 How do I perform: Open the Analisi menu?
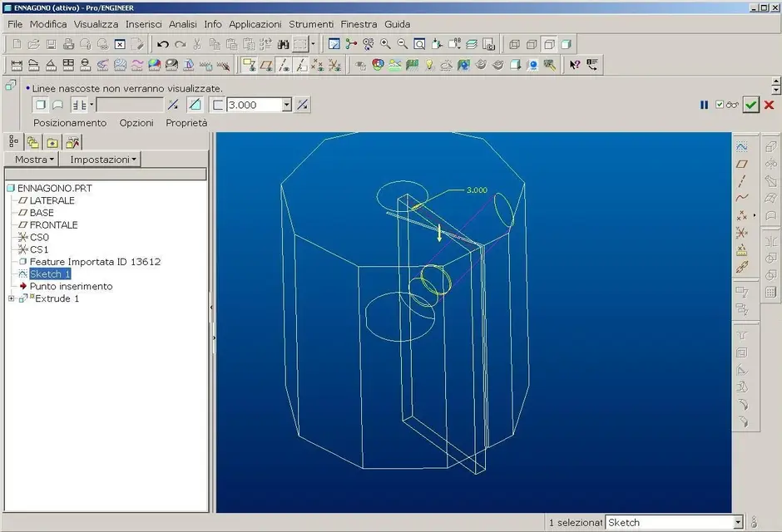pos(182,24)
